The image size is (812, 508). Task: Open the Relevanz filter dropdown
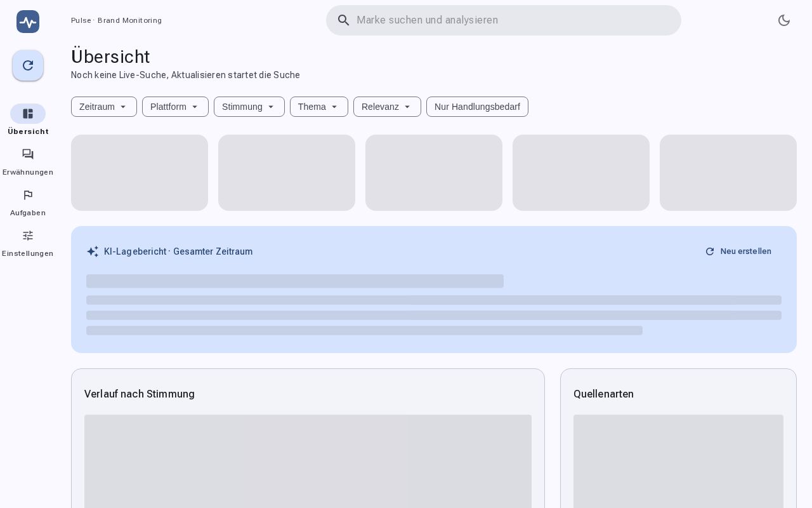[x=387, y=107]
